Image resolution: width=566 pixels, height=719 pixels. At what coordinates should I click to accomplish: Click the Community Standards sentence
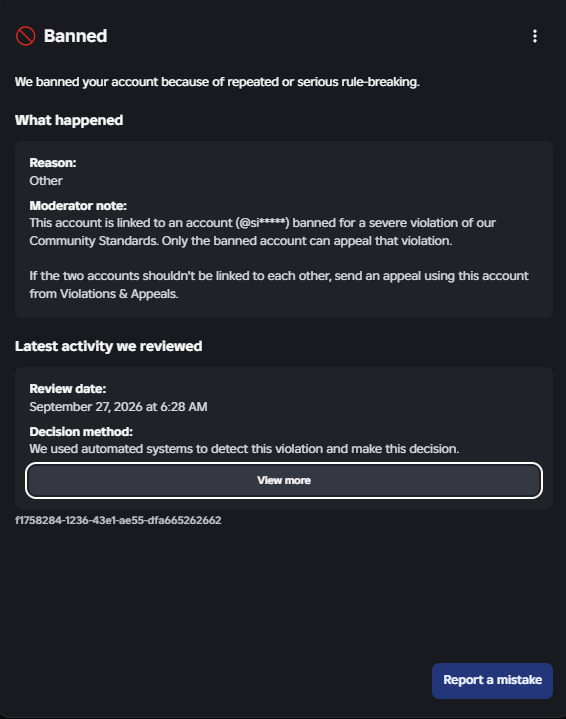tap(262, 232)
